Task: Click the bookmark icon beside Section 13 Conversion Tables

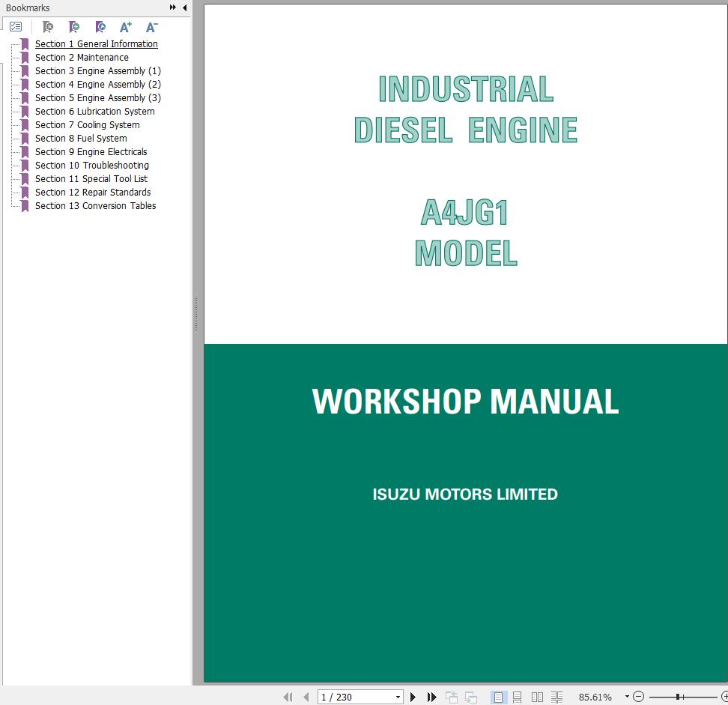Action: [x=25, y=206]
